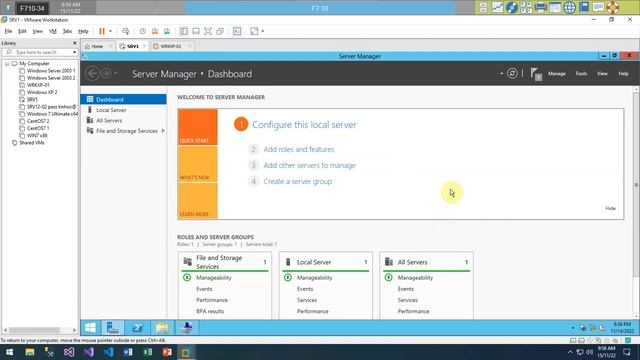Open the VMware Help menu
This screenshot has height=360, width=640.
pos(83,31)
